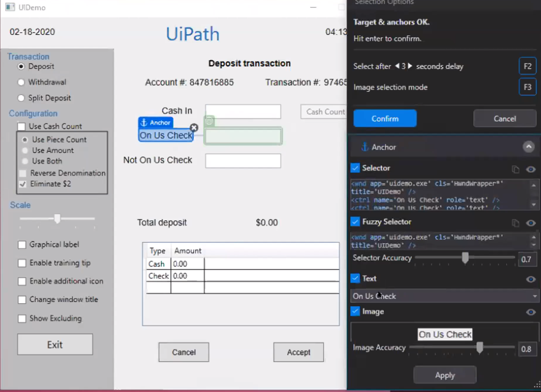Click the Cash In input field
Screen dimensions: 541x392
pos(243,111)
